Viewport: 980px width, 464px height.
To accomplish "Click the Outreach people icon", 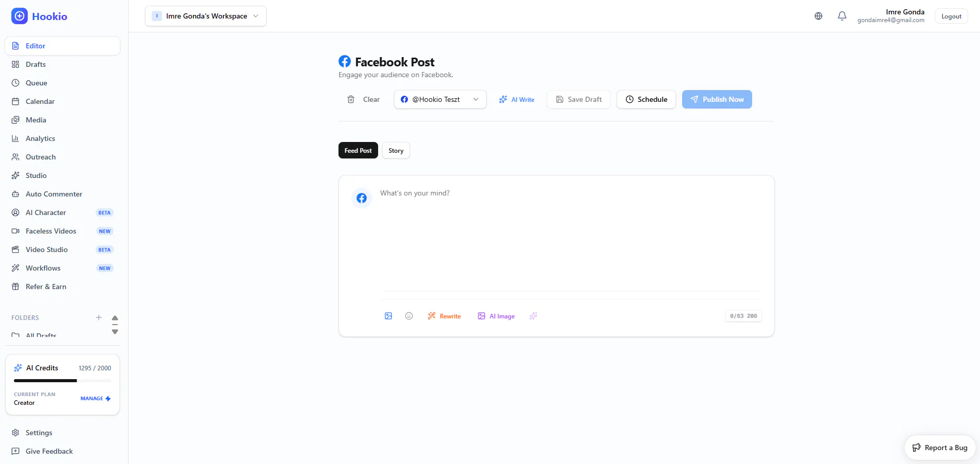I will 15,157.
